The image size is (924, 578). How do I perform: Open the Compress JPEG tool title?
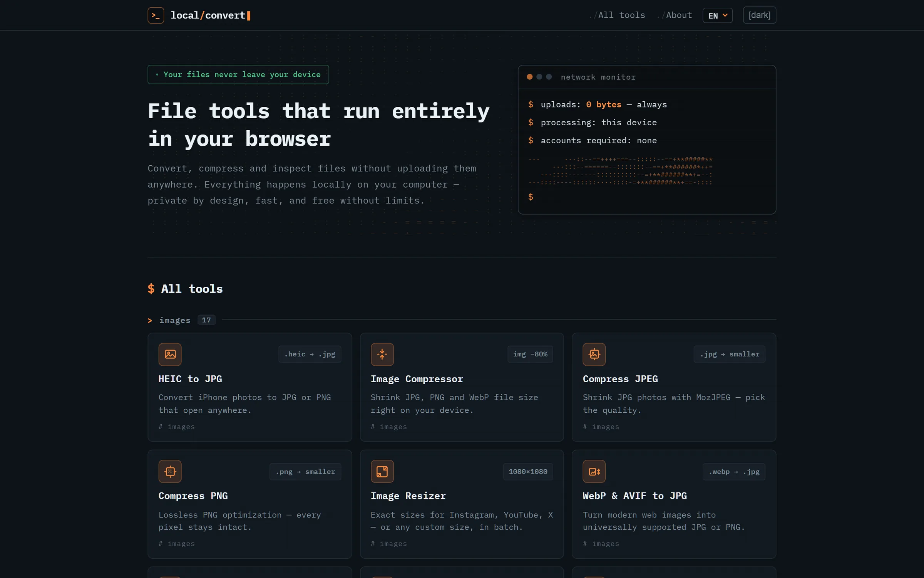(x=620, y=379)
